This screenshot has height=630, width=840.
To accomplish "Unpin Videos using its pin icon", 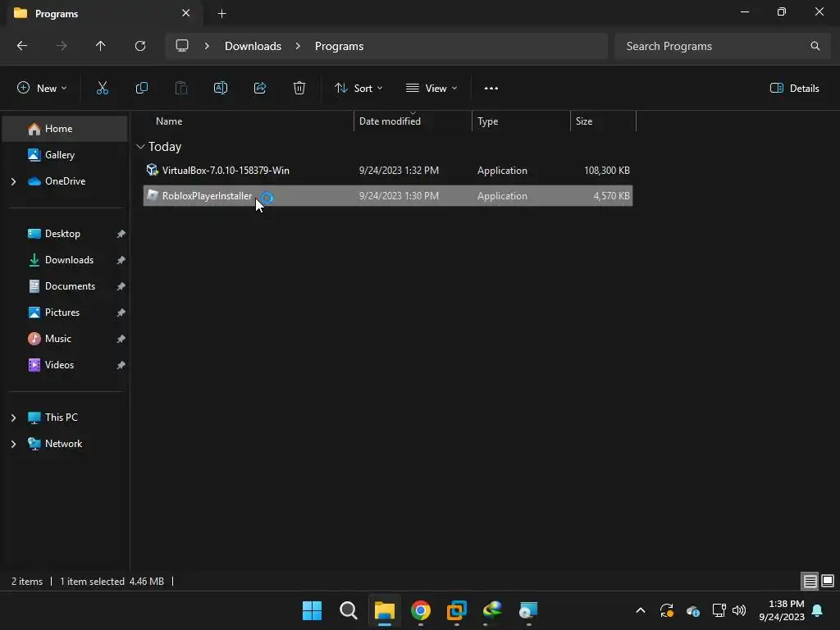I will click(121, 365).
